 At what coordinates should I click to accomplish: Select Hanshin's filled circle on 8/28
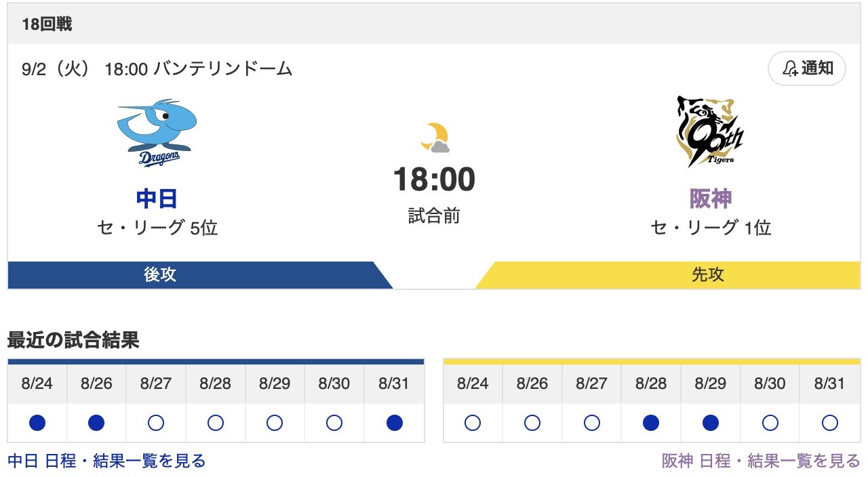pos(650,422)
